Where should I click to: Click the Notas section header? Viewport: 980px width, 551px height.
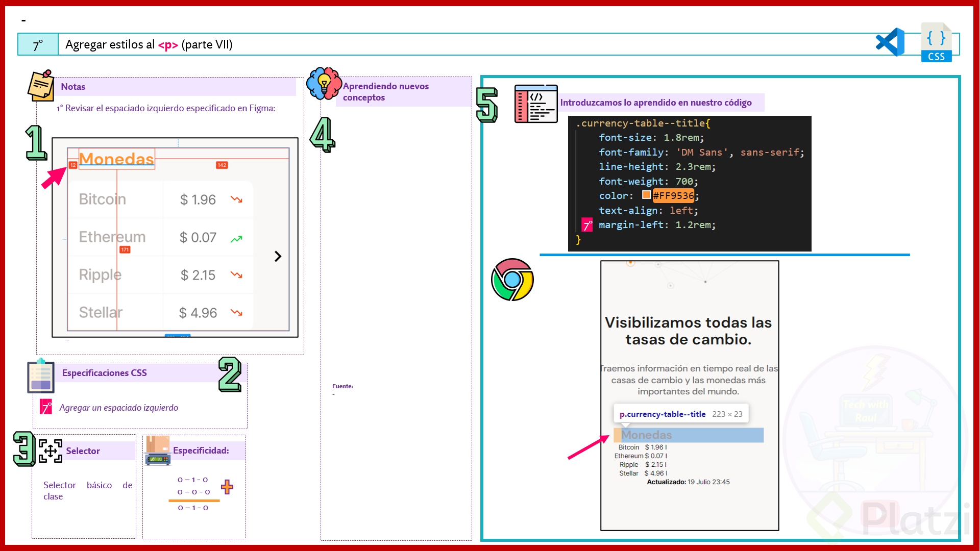point(176,87)
